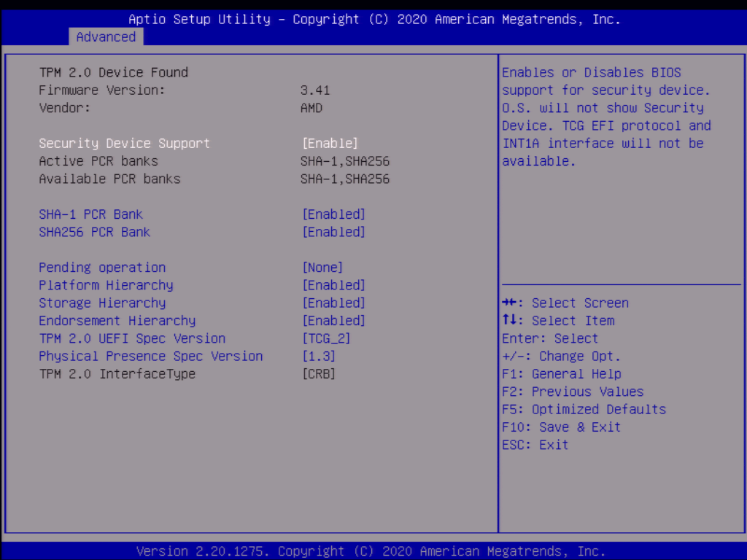
Task: Click the [CRB] interface type value
Action: pyautogui.click(x=319, y=374)
